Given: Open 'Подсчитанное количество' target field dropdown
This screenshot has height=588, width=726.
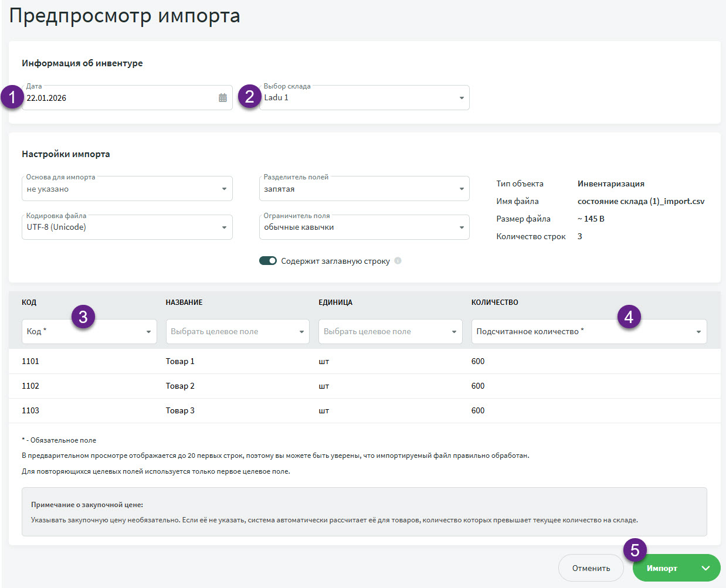Looking at the screenshot, I should coord(589,332).
